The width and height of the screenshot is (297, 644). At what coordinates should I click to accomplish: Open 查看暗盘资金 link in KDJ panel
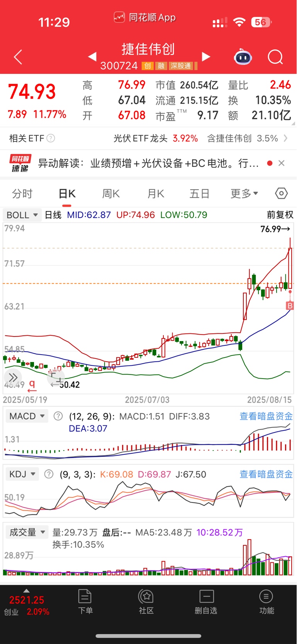click(x=266, y=474)
